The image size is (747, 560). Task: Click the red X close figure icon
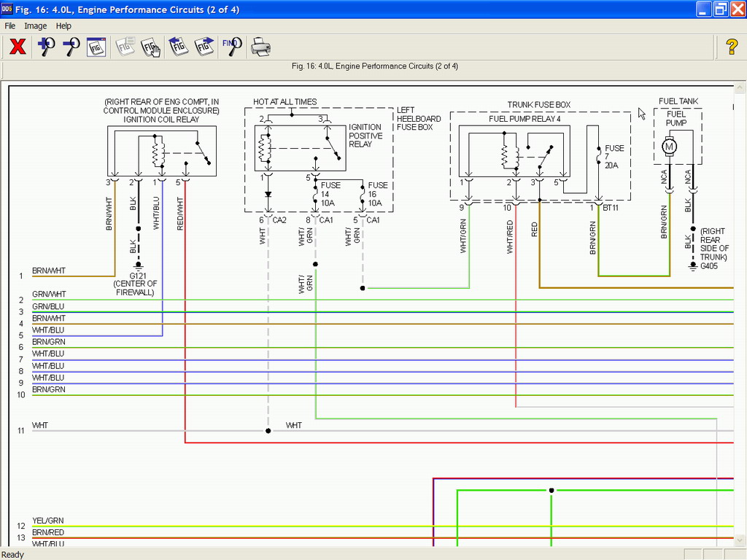tap(18, 47)
